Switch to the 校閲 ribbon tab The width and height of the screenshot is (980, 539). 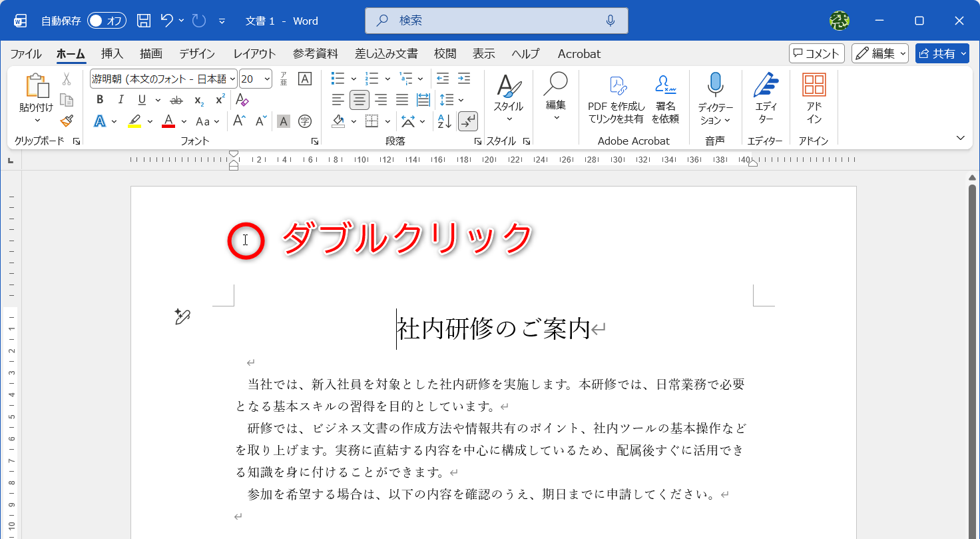[444, 53]
